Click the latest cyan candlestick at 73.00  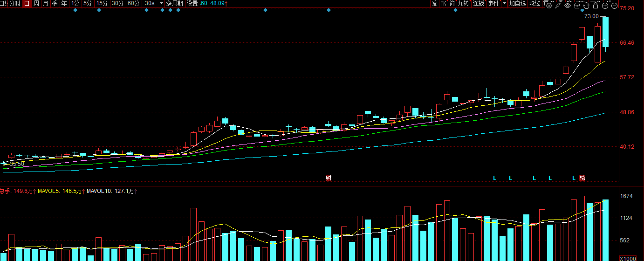coord(605,32)
